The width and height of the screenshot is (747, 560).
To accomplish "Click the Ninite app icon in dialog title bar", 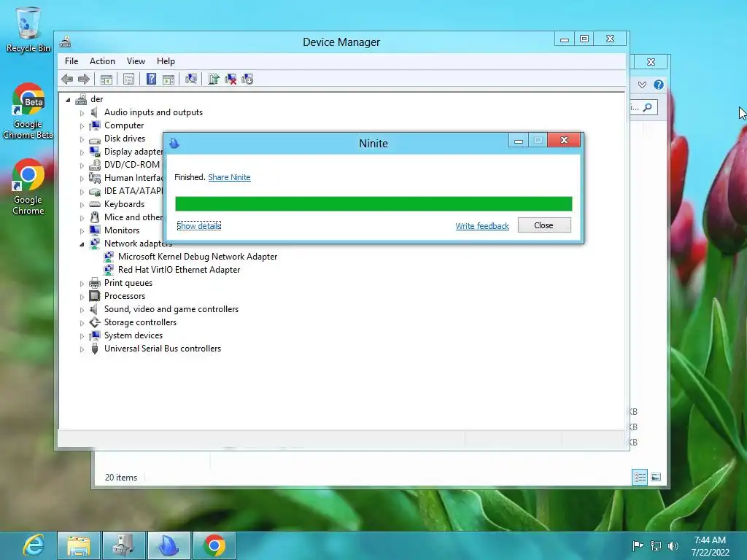I will point(174,143).
